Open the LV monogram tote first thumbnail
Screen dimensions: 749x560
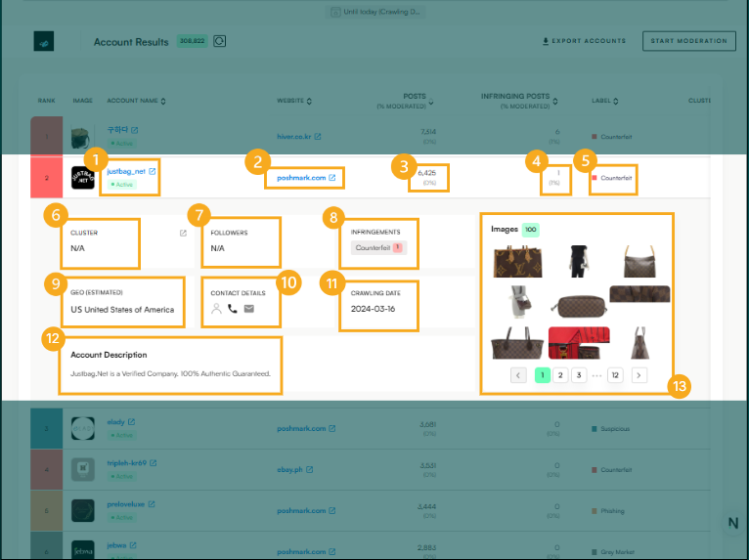[518, 262]
